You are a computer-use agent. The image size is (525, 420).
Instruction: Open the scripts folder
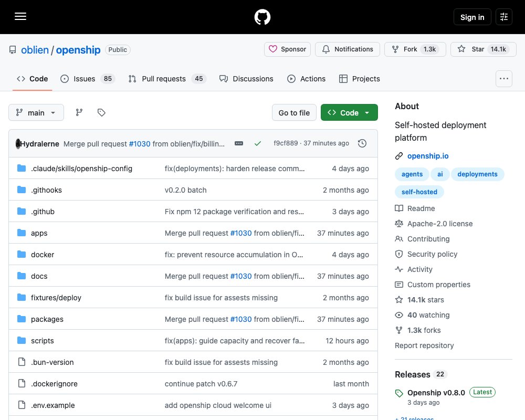(42, 341)
